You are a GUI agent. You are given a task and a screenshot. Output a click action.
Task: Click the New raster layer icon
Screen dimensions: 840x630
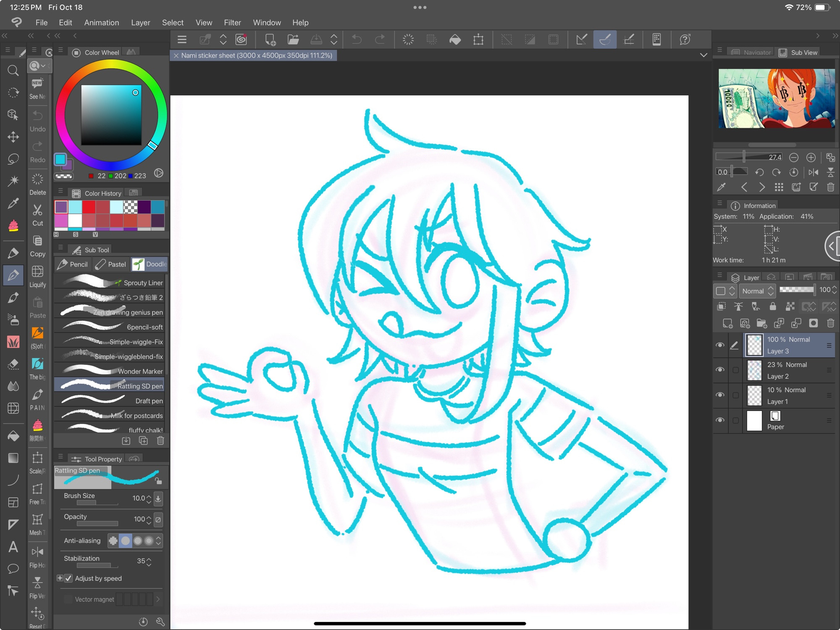[x=727, y=323]
